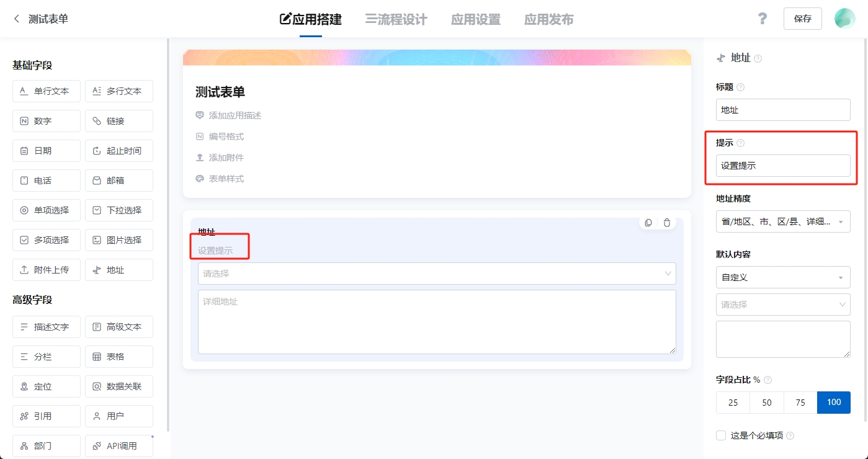Add the 附件上传 upload field
This screenshot has width=868, height=459.
pos(47,270)
